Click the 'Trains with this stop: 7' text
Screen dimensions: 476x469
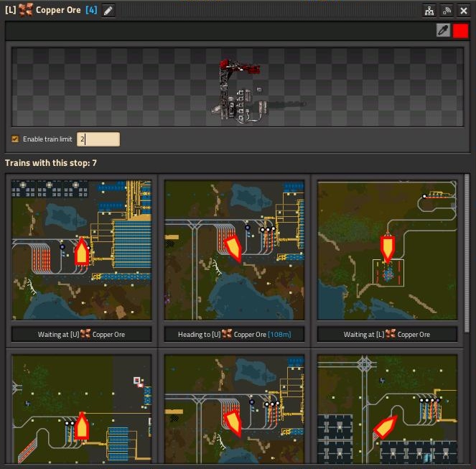(51, 163)
